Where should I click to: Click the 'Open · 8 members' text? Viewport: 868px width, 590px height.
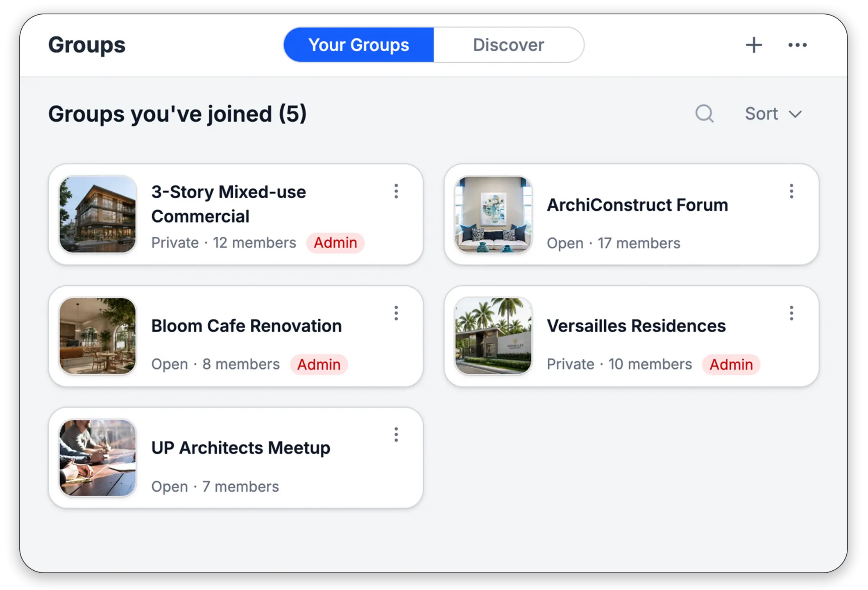215,364
